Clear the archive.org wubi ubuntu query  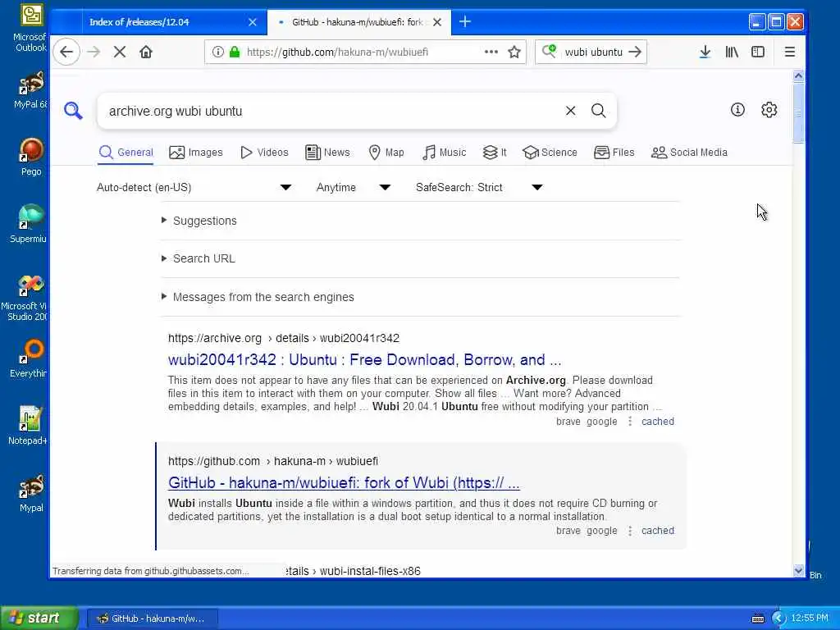pos(571,111)
